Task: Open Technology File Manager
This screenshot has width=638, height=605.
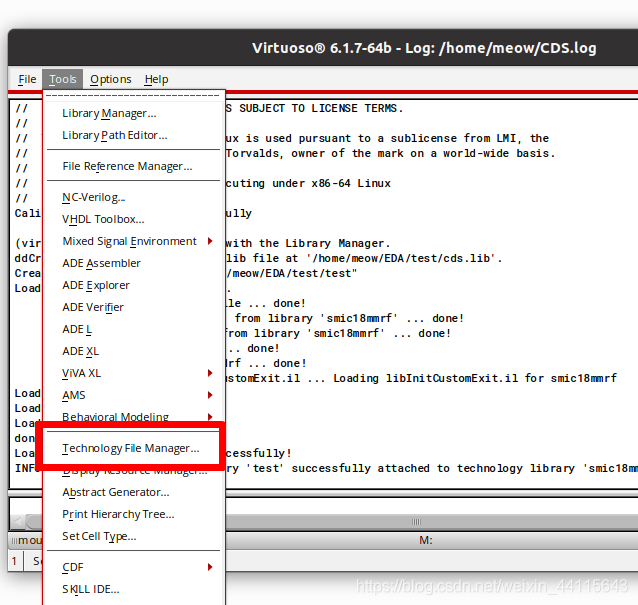Action: (131, 448)
